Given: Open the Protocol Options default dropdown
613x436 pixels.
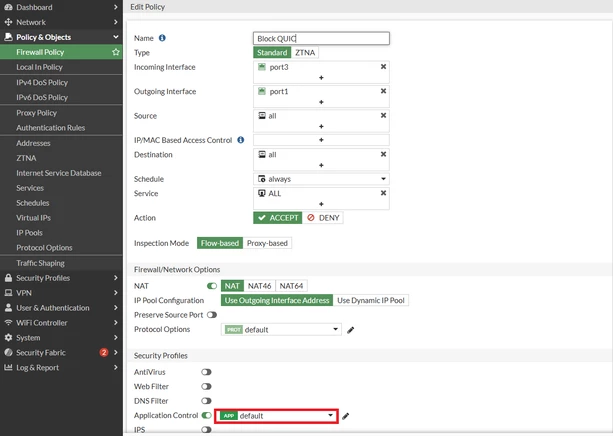Looking at the screenshot, I should coord(281,330).
